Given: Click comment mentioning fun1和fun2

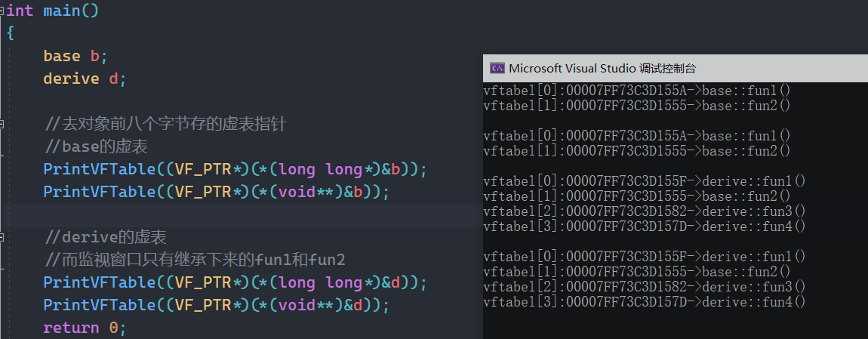Looking at the screenshot, I should tap(195, 260).
